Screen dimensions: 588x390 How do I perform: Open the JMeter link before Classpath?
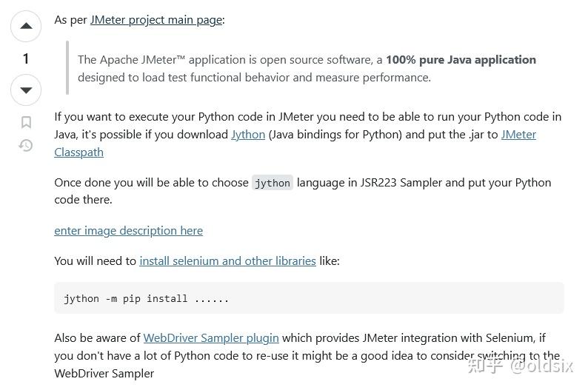coord(518,135)
